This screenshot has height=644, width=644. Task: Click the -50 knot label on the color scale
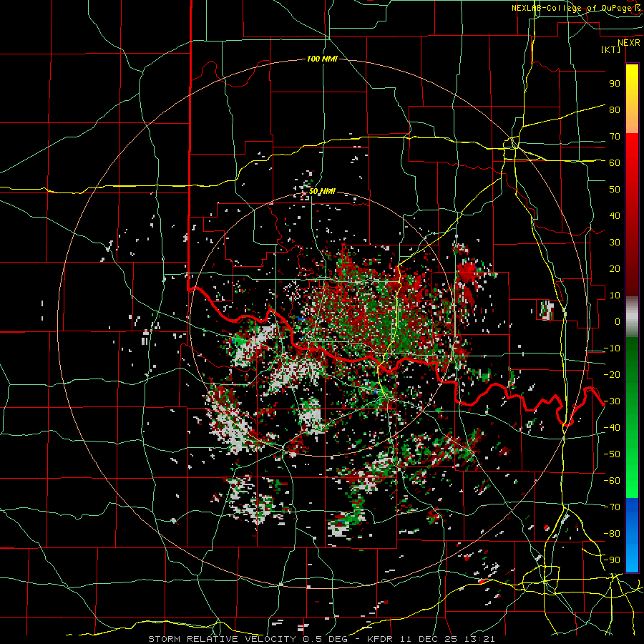click(612, 454)
